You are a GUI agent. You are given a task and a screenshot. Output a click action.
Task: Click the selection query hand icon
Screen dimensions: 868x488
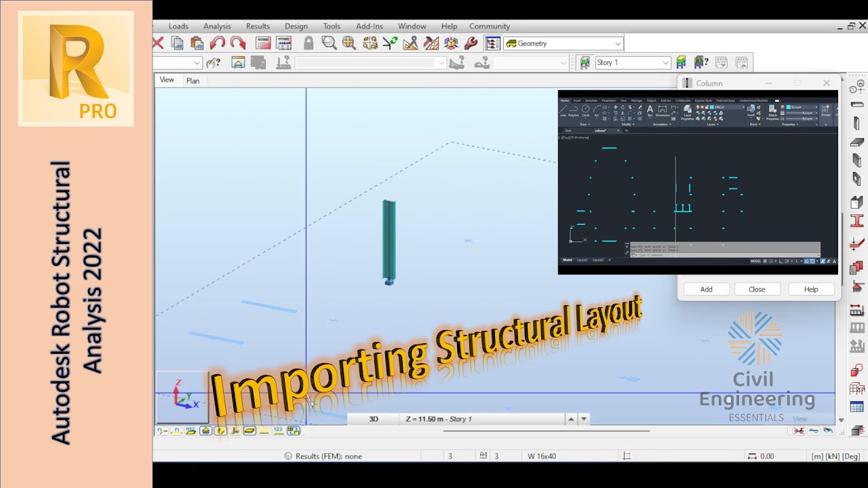pos(213,63)
